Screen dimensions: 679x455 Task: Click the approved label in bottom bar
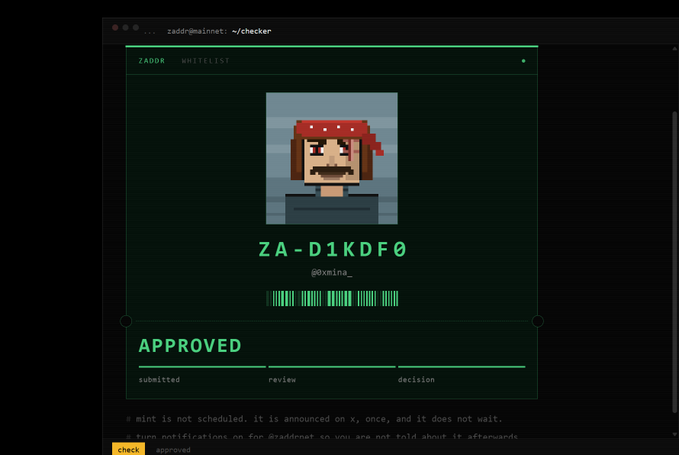click(x=173, y=450)
